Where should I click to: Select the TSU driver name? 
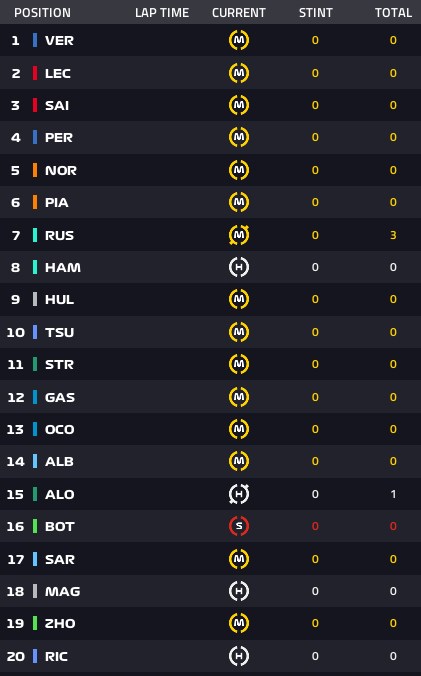coord(59,332)
